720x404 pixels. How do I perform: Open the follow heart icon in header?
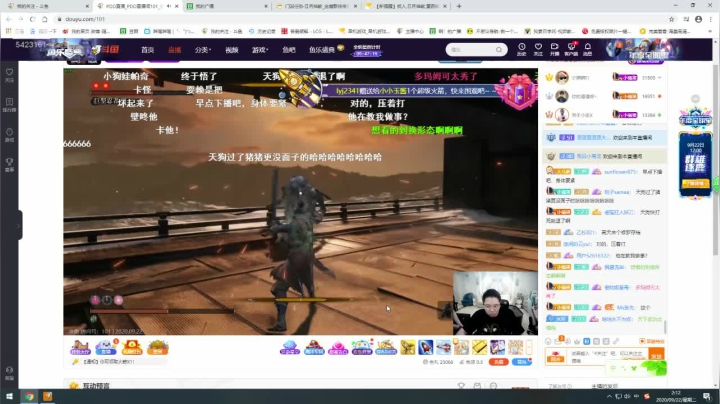pos(538,47)
